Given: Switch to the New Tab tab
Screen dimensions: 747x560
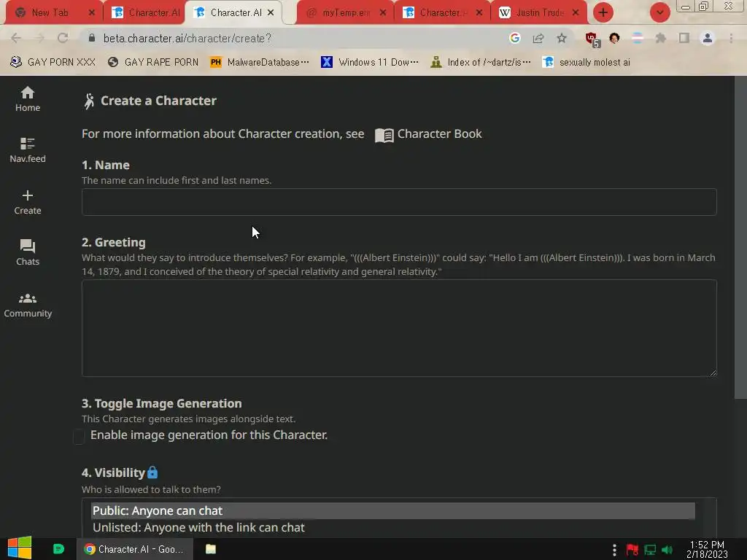Looking at the screenshot, I should pyautogui.click(x=50, y=13).
